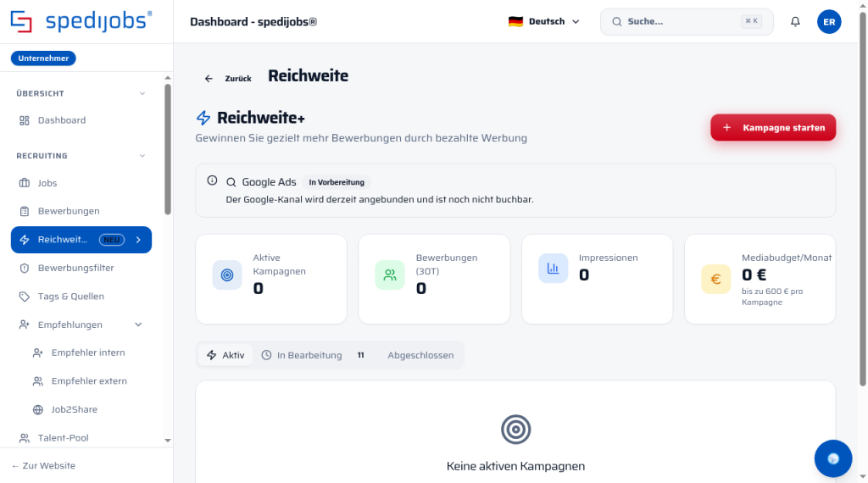Screen dimensions: 868x483
Task: Click the large target icon above Keine aktiven Kampagnen
Action: (x=516, y=430)
